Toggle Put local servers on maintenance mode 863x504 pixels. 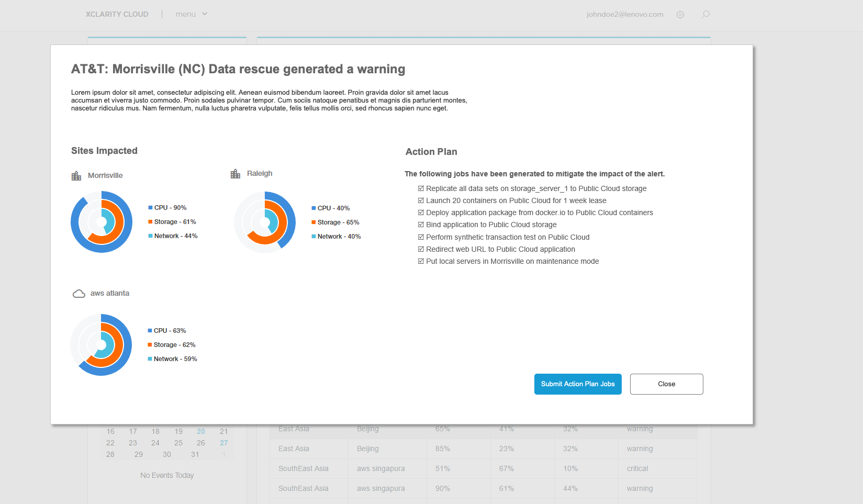[421, 261]
